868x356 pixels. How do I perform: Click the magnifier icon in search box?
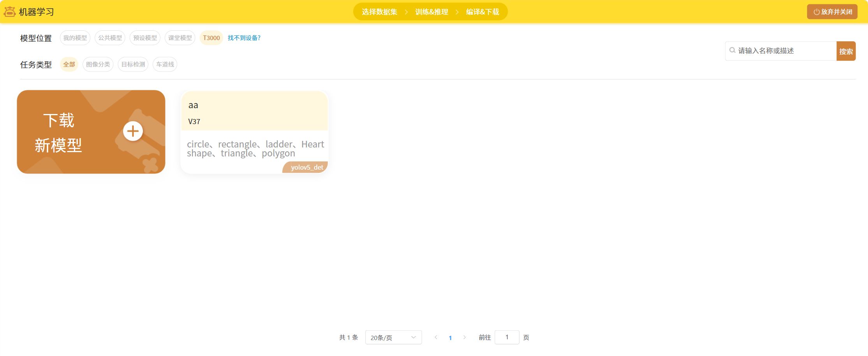(732, 51)
